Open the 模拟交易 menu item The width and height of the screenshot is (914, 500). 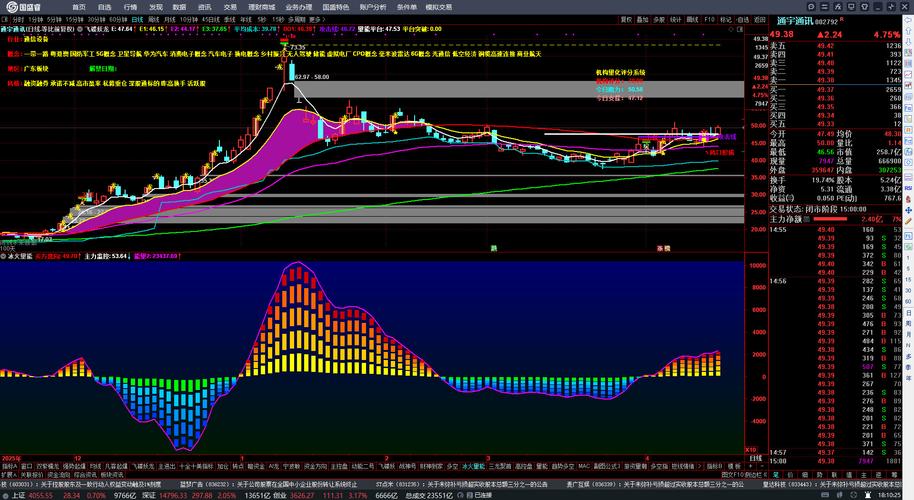tap(438, 7)
